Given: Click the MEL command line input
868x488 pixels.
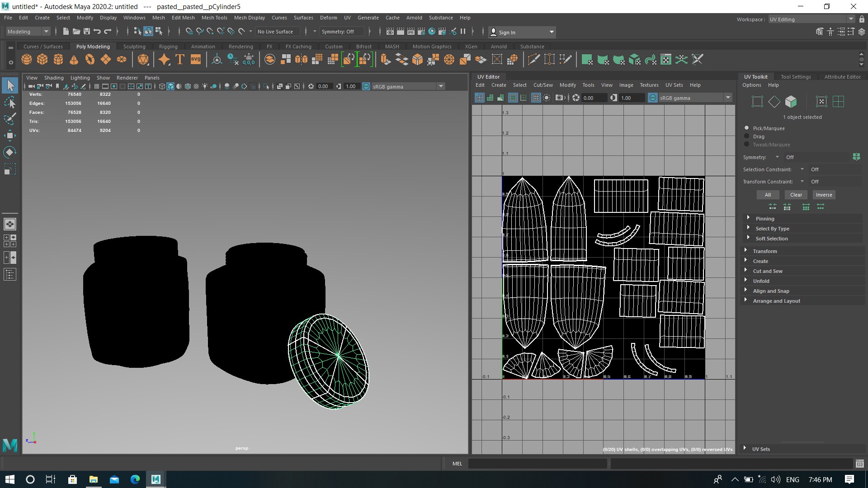Looking at the screenshot, I should click(538, 464).
